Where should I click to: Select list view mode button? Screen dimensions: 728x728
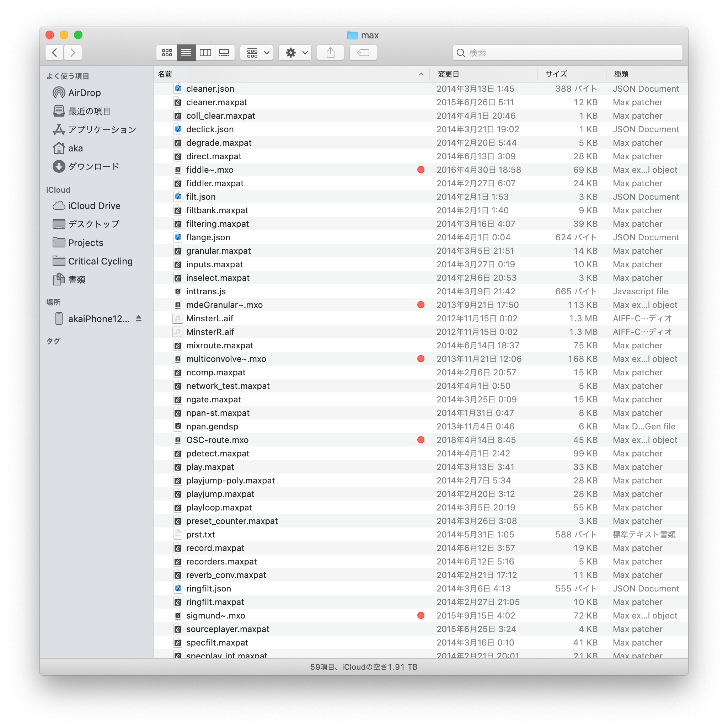[x=186, y=53]
